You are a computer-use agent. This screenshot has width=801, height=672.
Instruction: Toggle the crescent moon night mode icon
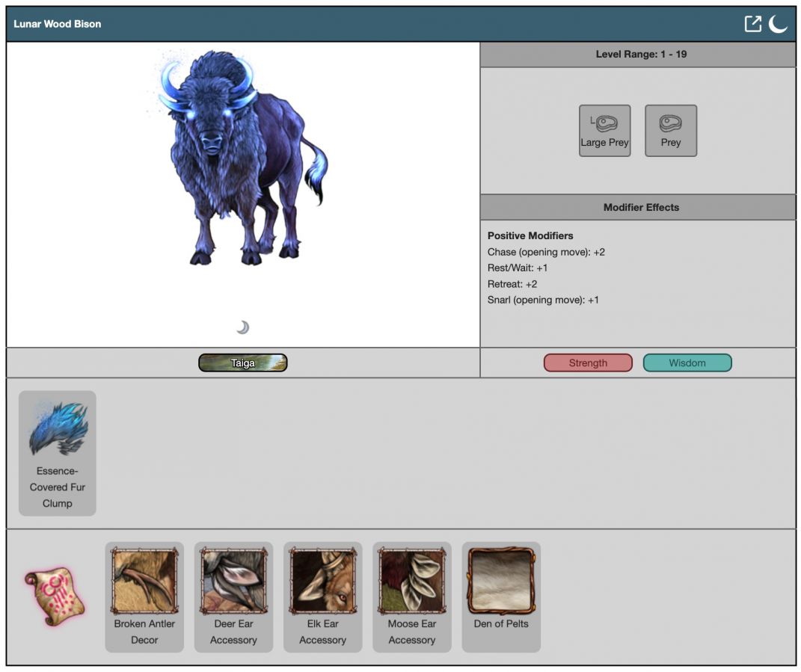pyautogui.click(x=778, y=24)
